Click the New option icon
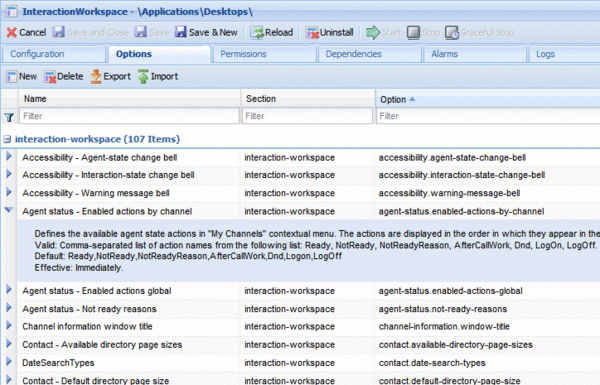600x385 pixels. (x=11, y=77)
